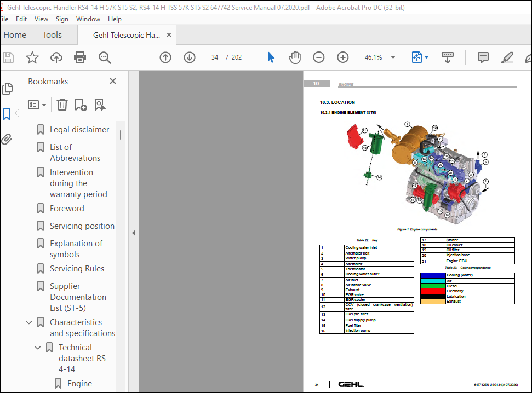This screenshot has height=393, width=532.
Task: Click the 46.1% zoom value field
Action: [x=373, y=57]
